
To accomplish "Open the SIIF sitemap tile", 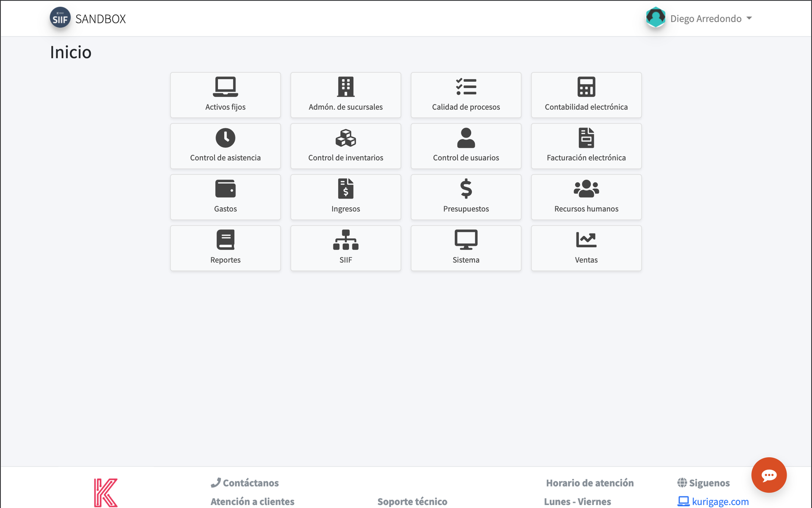I will 346,248.
